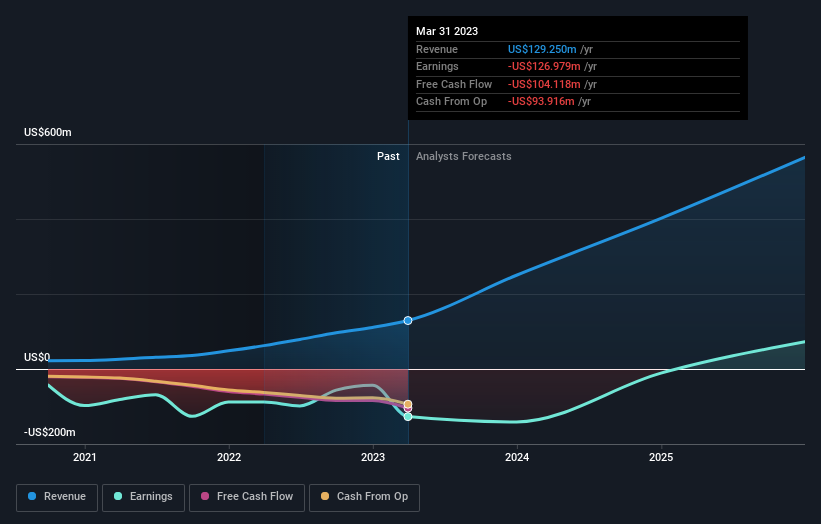Click the Past label in chart
This screenshot has height=524, width=821.
(388, 157)
